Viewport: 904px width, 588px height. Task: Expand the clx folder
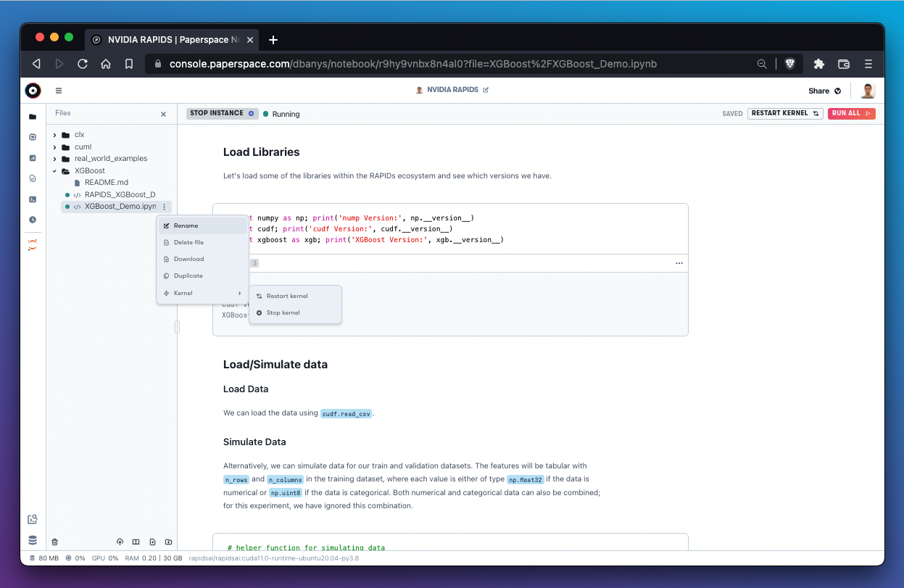pos(55,135)
